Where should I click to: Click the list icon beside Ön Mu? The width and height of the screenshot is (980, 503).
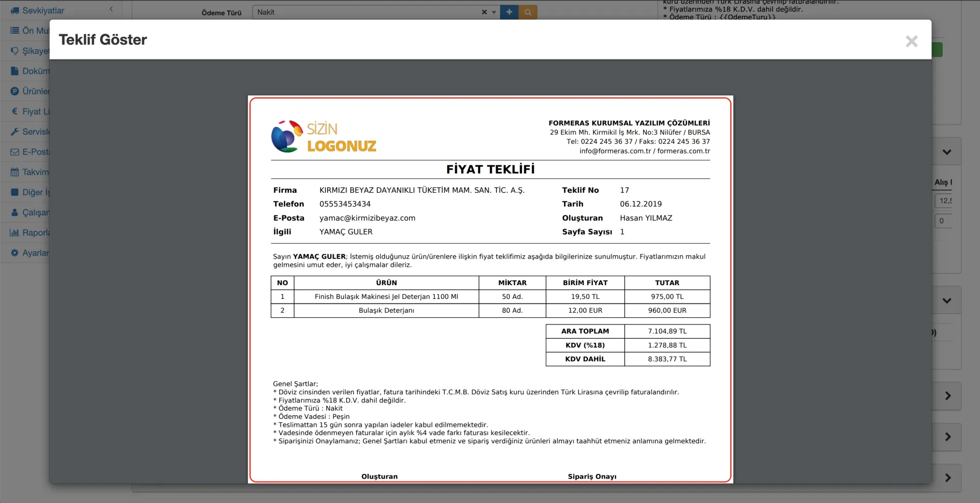15,31
